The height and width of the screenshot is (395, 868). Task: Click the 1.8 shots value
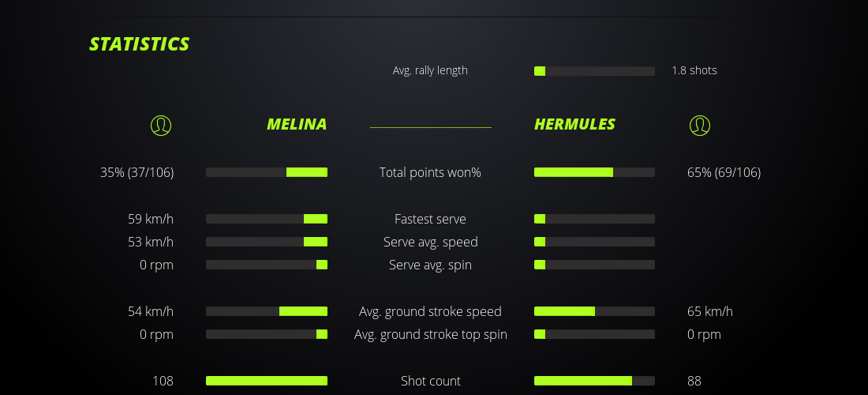coord(694,70)
